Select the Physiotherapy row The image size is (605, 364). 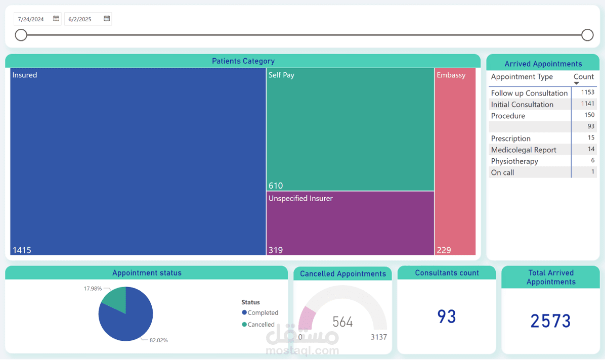(542, 161)
